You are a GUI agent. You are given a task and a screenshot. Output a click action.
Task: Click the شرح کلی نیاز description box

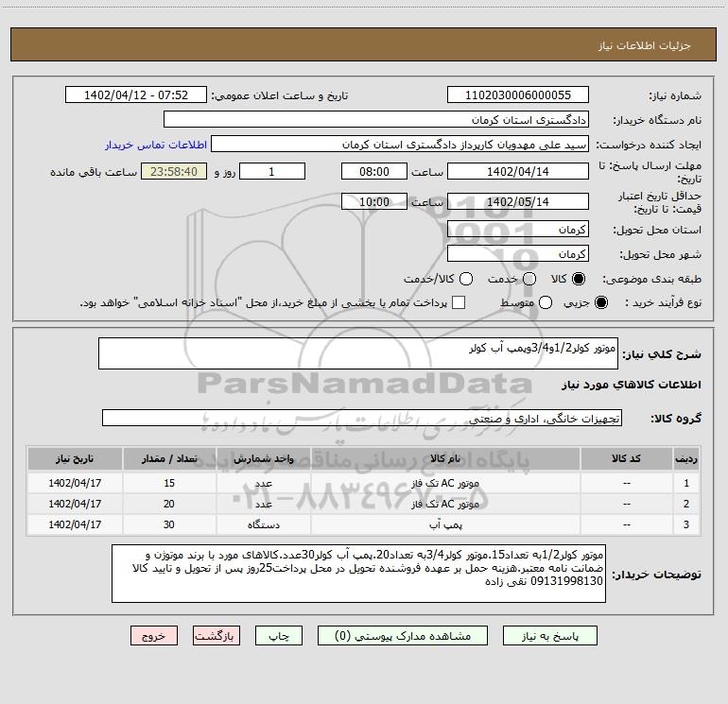pyautogui.click(x=358, y=353)
